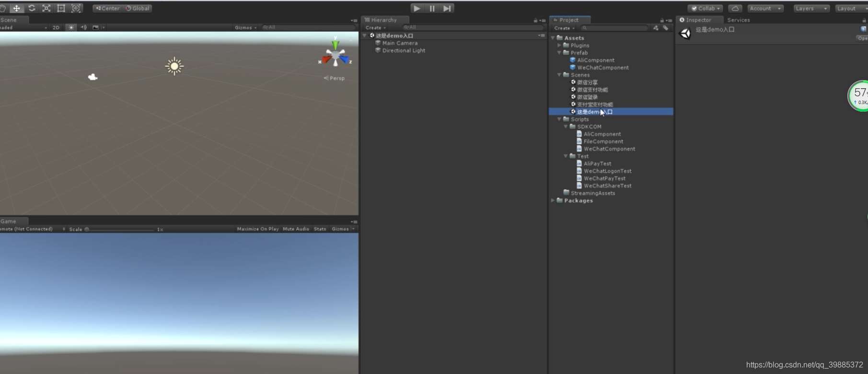Click the Hierarchy search field
This screenshot has width=868, height=374.
click(x=473, y=27)
